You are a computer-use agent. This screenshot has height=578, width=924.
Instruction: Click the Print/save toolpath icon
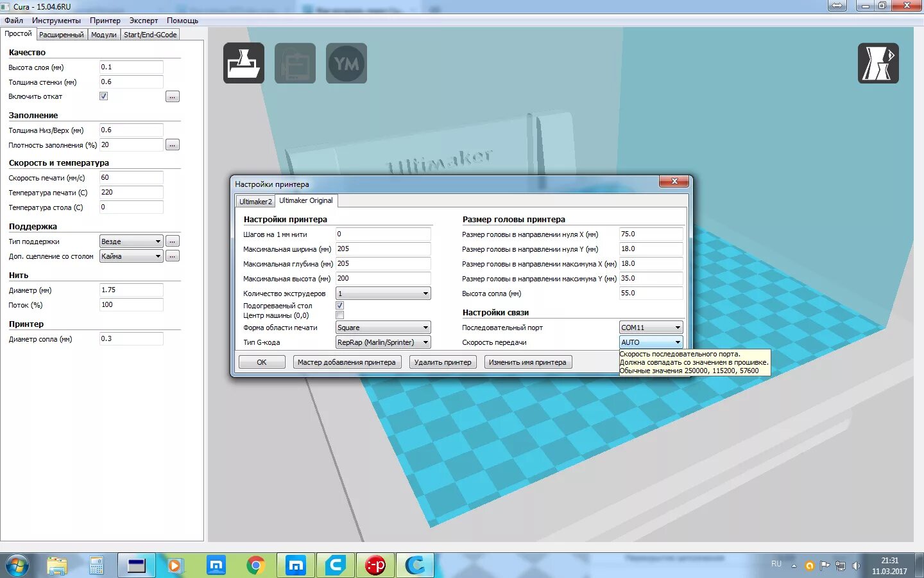[x=295, y=63]
